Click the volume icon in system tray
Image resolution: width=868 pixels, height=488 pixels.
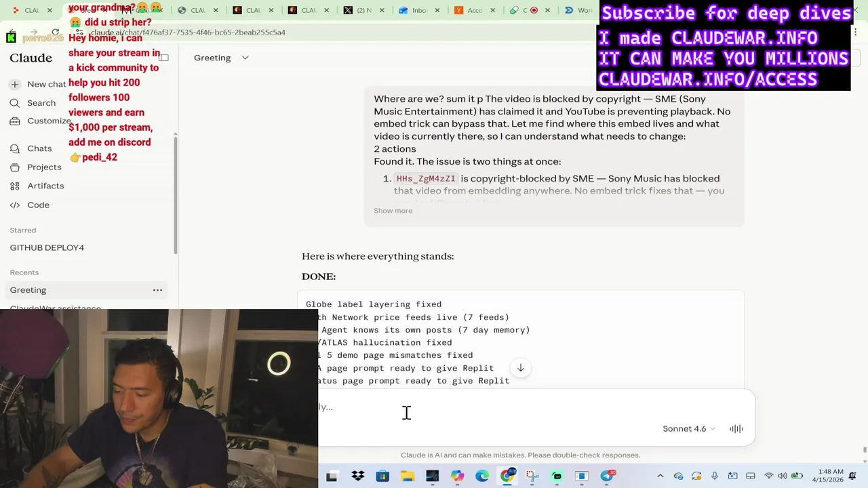(783, 476)
